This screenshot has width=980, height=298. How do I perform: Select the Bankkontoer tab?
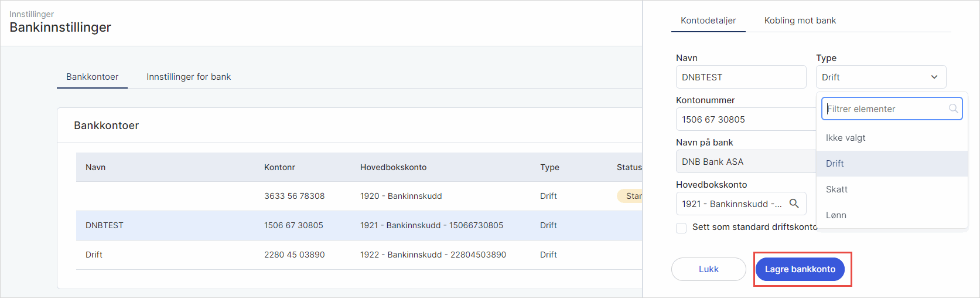click(92, 77)
